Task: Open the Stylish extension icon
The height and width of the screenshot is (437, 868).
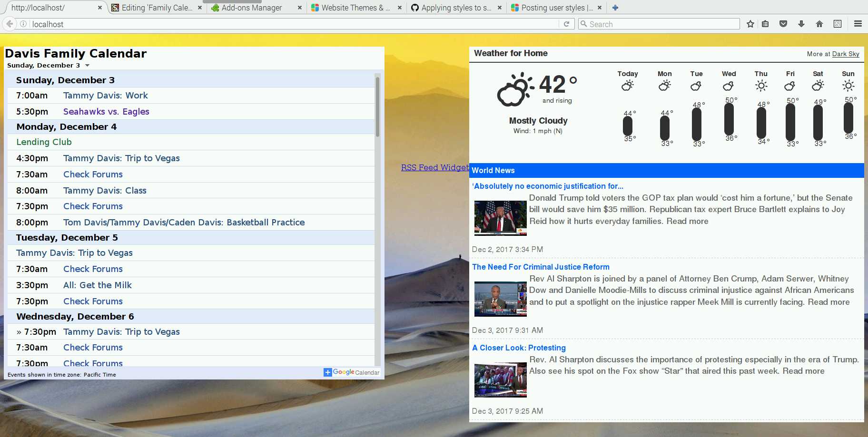Action: point(837,24)
